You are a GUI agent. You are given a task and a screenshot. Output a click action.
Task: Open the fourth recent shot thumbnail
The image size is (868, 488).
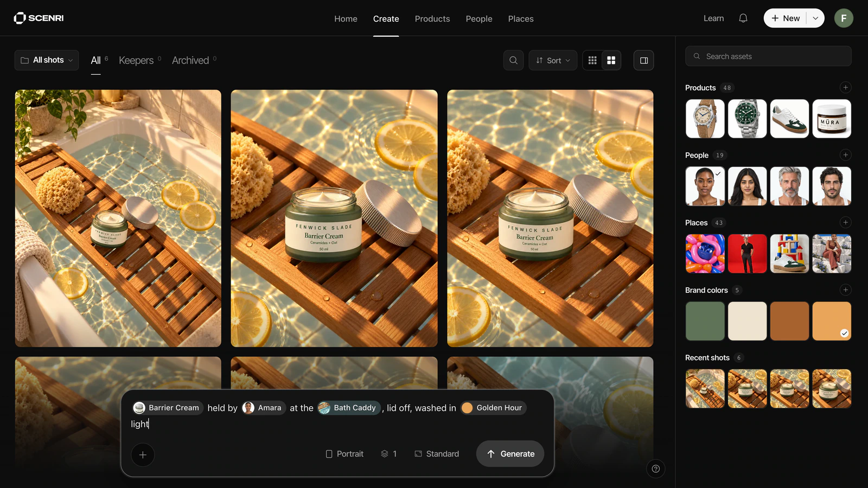click(832, 389)
